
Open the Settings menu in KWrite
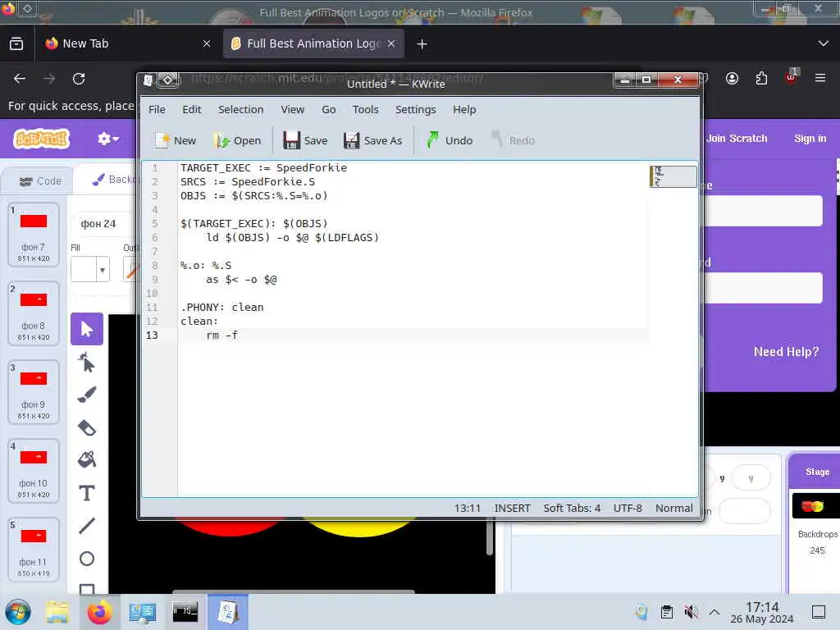point(415,109)
